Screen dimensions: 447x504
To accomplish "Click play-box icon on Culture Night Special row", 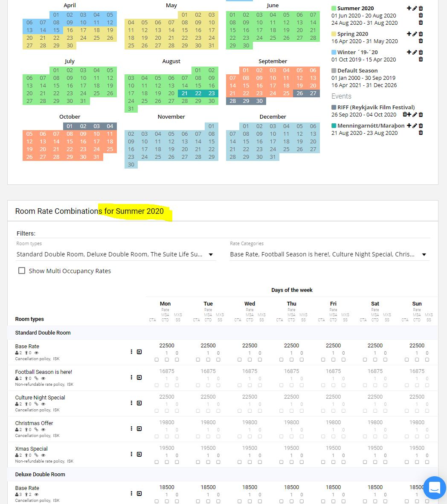I will (x=139, y=403).
